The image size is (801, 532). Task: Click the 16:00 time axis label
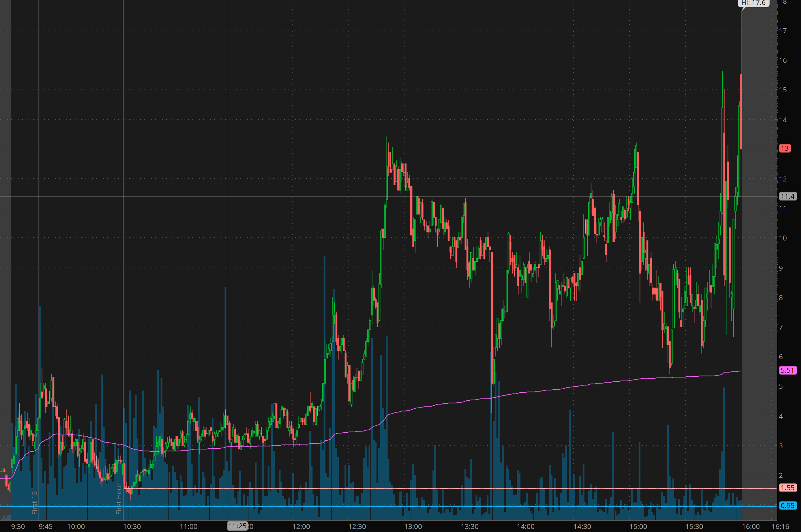(751, 526)
